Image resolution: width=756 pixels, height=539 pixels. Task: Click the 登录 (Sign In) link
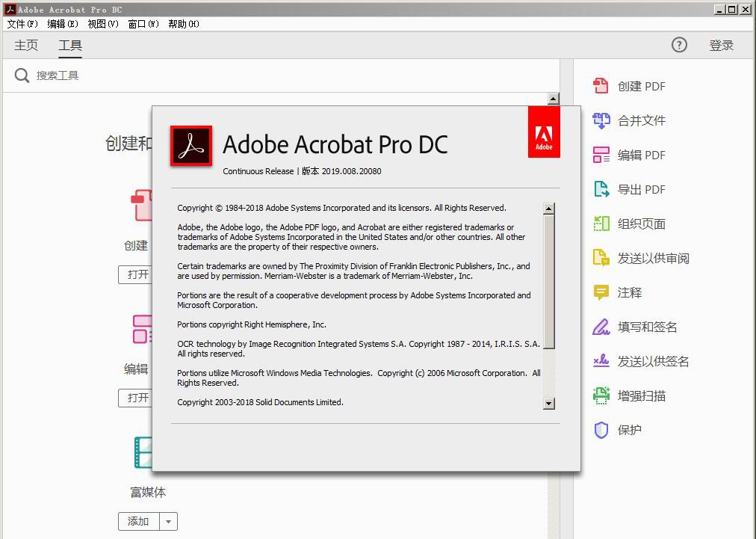722,45
